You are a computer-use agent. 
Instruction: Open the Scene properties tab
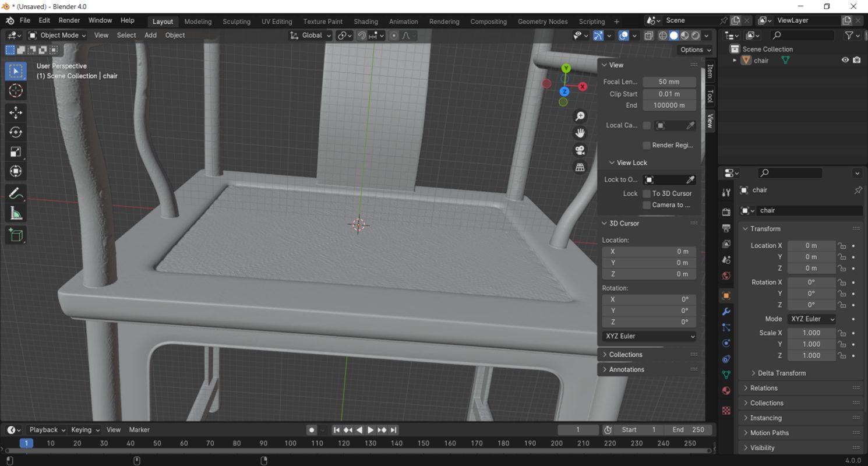(726, 260)
